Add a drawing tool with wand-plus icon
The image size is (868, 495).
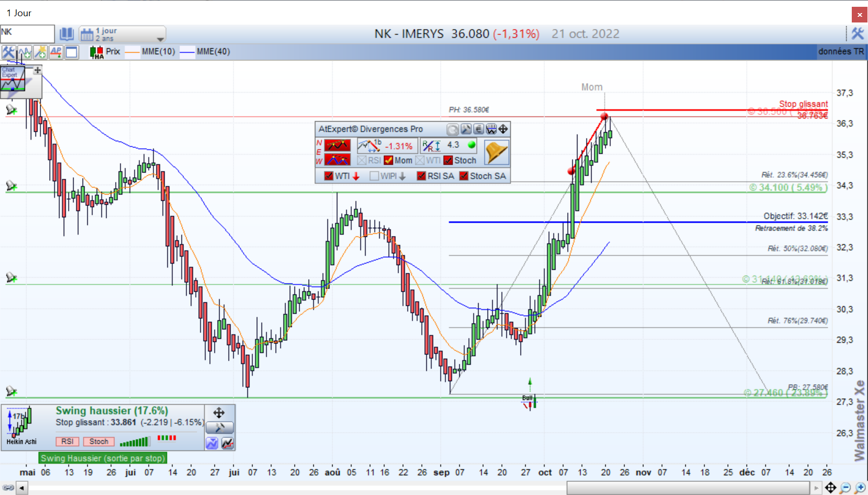click(40, 52)
